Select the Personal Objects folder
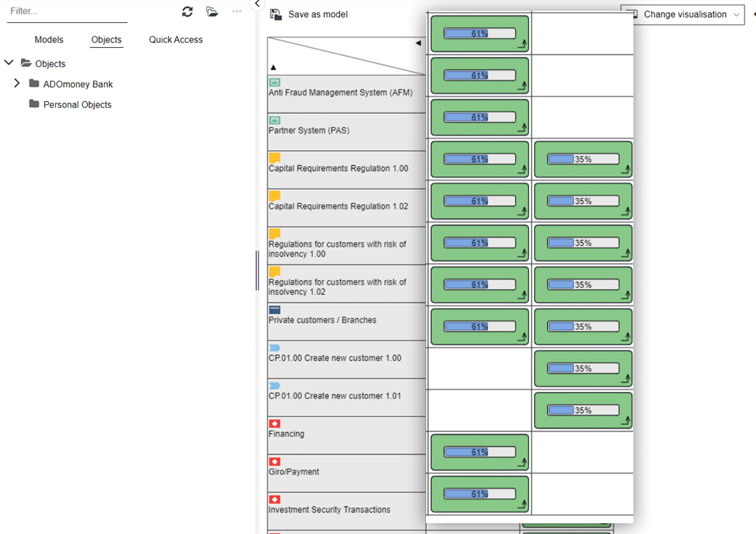The width and height of the screenshot is (756, 534). pos(77,104)
